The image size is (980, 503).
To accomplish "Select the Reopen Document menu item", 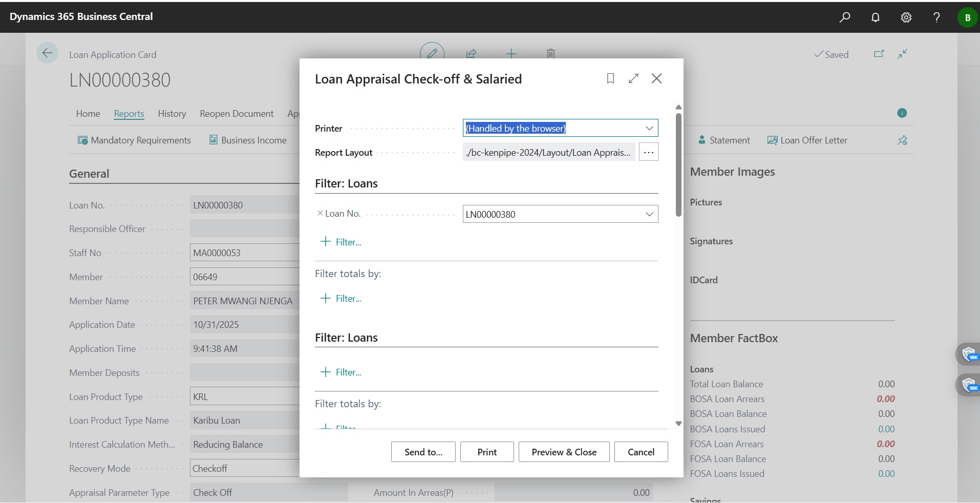I will (236, 113).
